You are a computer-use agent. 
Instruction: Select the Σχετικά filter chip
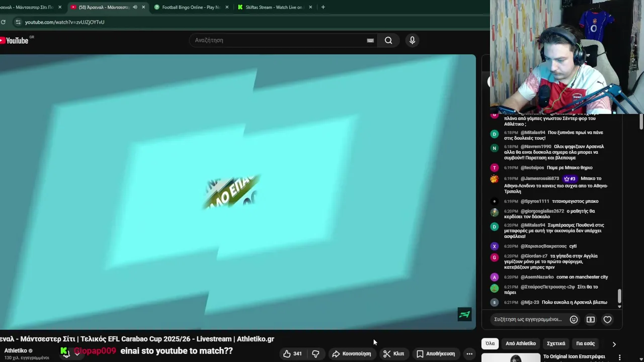[556, 343]
